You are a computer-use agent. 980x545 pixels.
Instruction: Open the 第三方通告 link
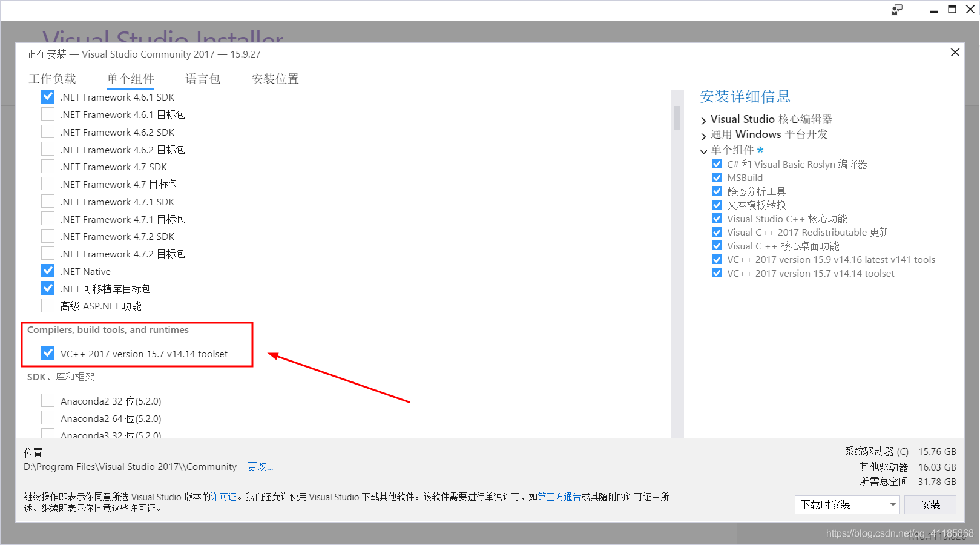(559, 497)
